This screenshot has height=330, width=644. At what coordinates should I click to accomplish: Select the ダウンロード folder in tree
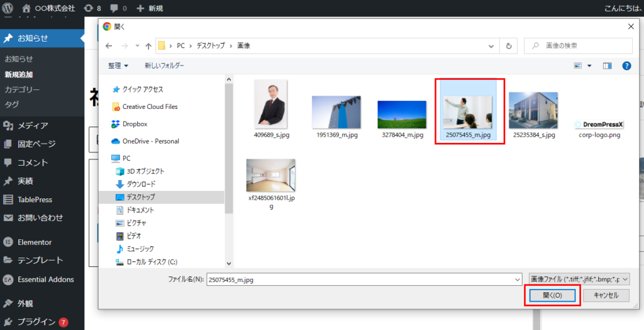pos(140,184)
